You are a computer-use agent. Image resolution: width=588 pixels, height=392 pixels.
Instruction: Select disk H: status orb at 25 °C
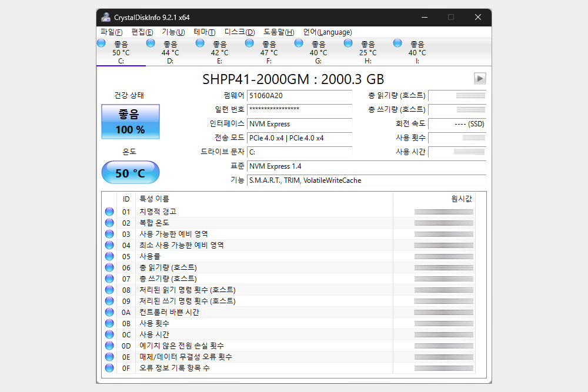[348, 43]
